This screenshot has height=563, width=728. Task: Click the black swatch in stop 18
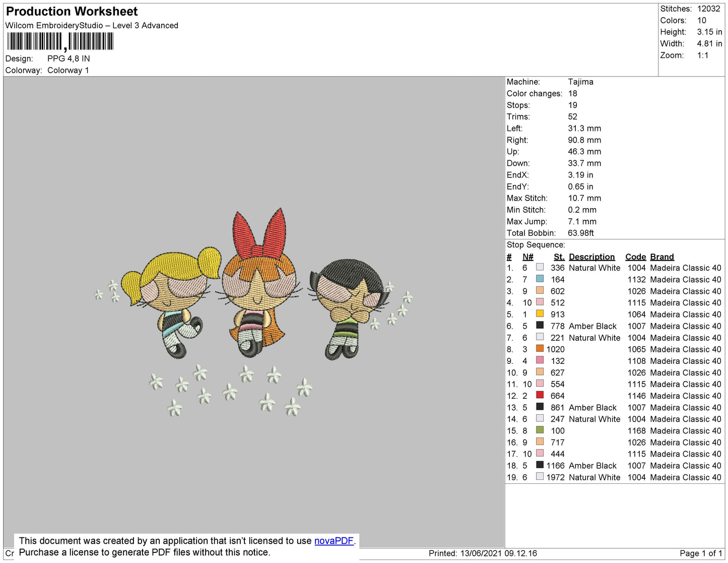click(x=540, y=465)
